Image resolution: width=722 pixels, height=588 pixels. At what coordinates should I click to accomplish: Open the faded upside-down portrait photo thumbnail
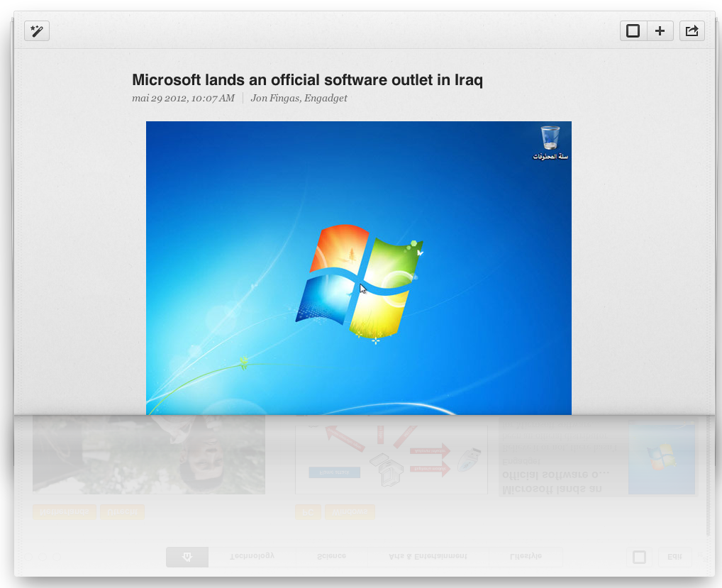click(149, 455)
